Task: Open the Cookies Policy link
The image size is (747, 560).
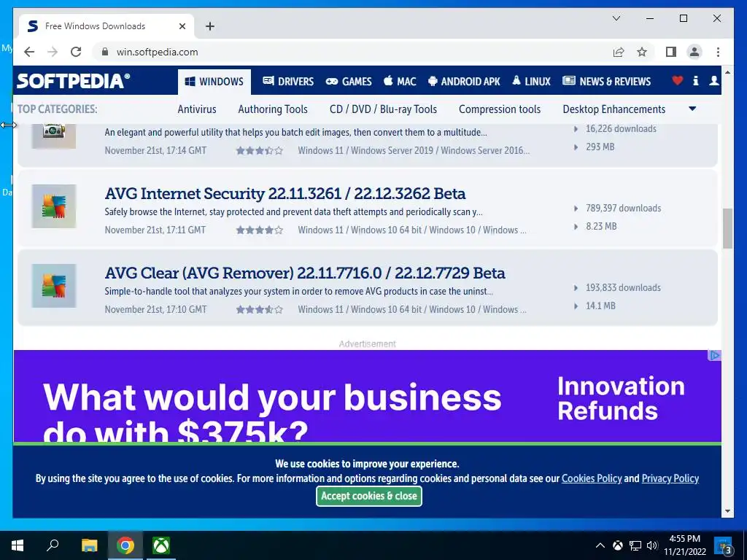Action: (592, 478)
